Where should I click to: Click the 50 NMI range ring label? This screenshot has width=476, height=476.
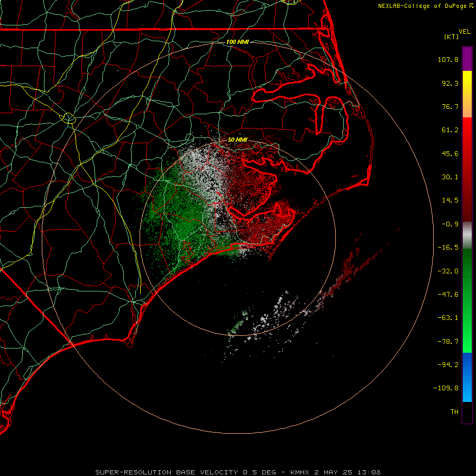tap(237, 140)
